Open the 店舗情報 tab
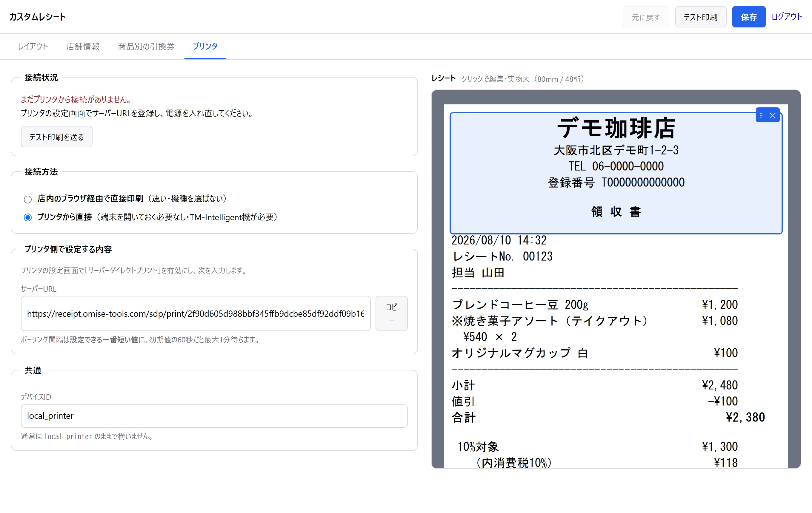812x513 pixels. click(83, 46)
